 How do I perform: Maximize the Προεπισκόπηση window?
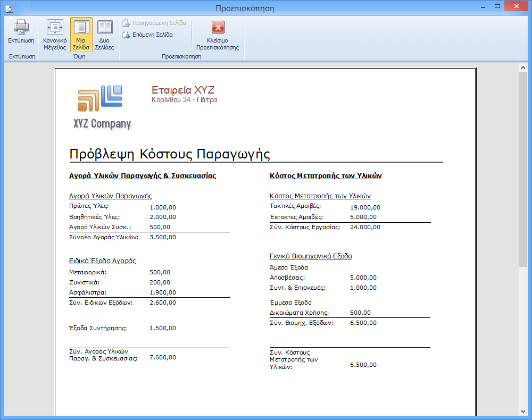(x=497, y=6)
